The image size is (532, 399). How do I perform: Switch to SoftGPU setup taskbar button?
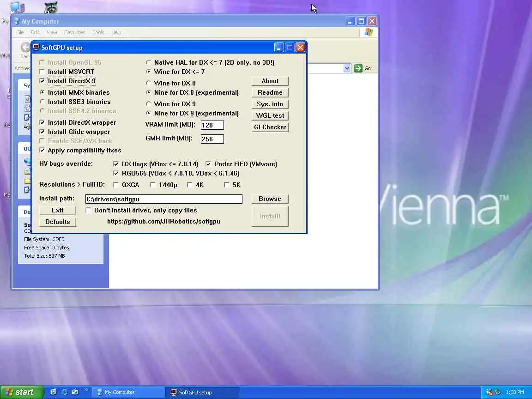tap(203, 392)
